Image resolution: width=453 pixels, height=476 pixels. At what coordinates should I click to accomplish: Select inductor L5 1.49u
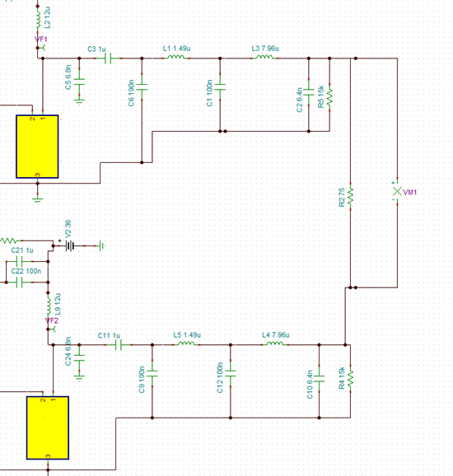(x=186, y=343)
